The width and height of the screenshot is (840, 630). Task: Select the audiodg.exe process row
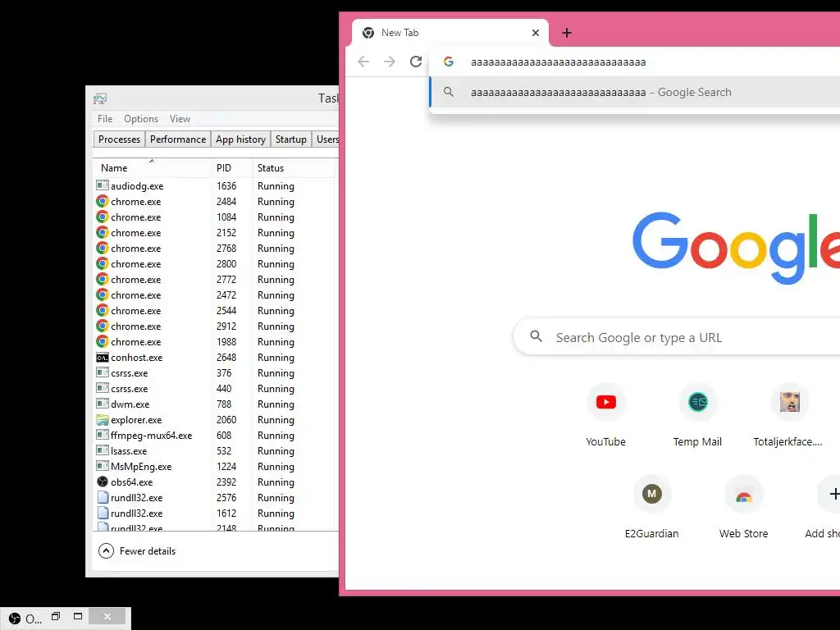pos(216,186)
